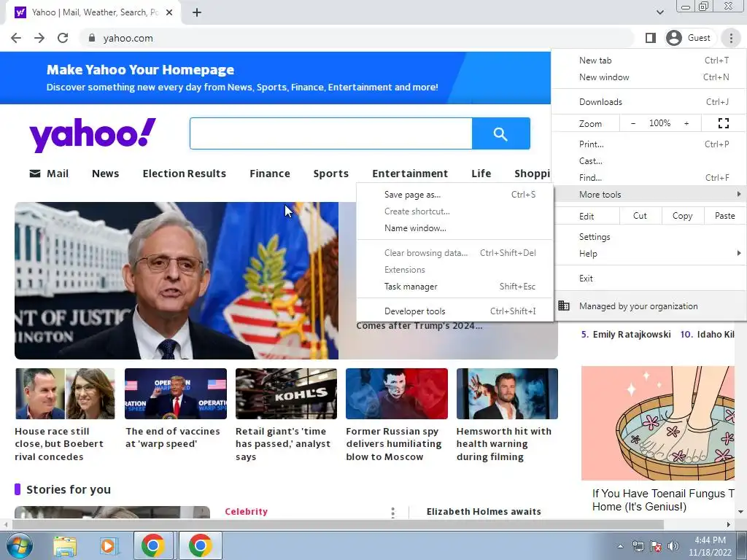
Task: Select New tab menu item
Action: (x=649, y=61)
